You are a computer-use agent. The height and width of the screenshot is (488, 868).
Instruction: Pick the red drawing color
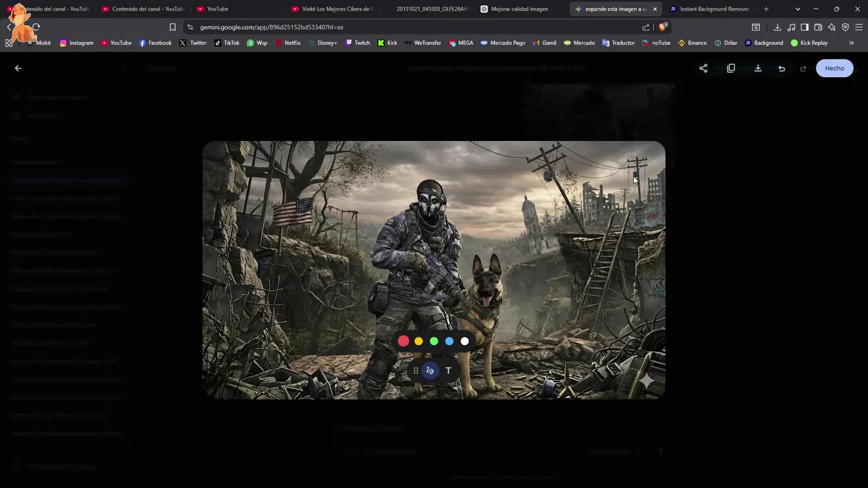403,341
